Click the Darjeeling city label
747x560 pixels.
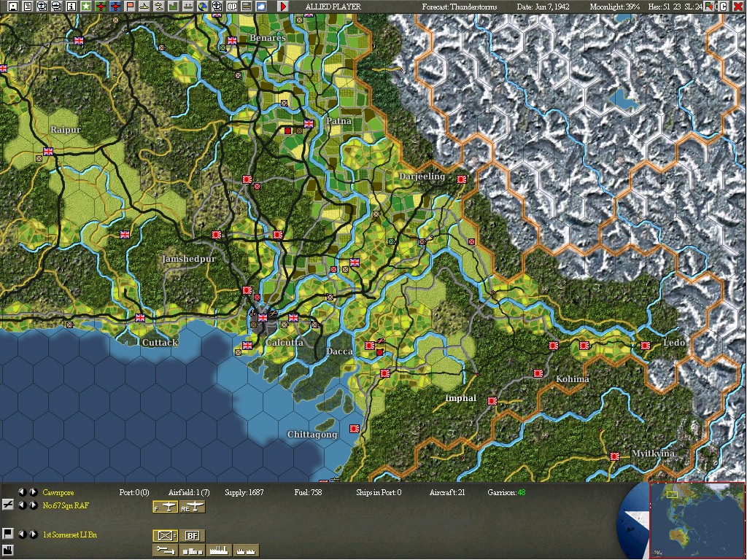coord(422,176)
